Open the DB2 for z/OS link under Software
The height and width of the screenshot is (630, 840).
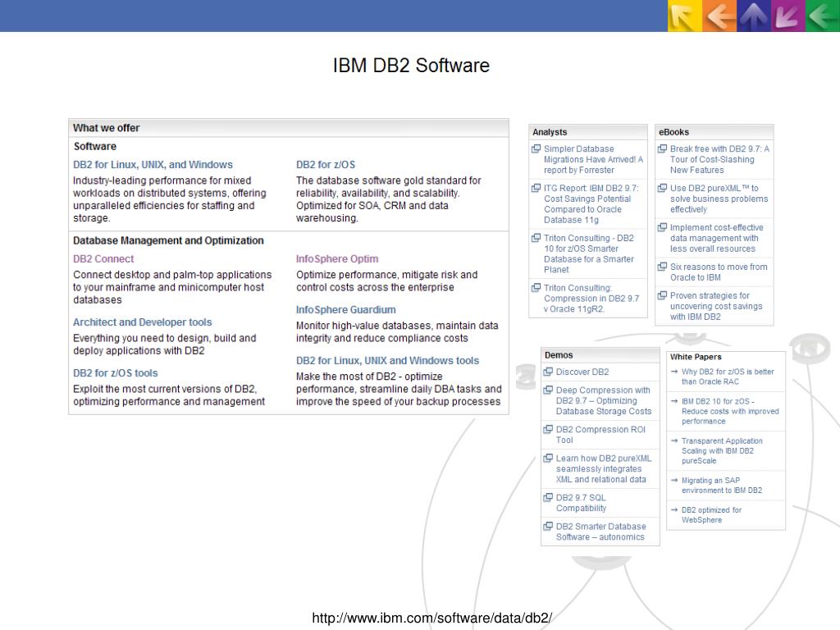pyautogui.click(x=326, y=164)
